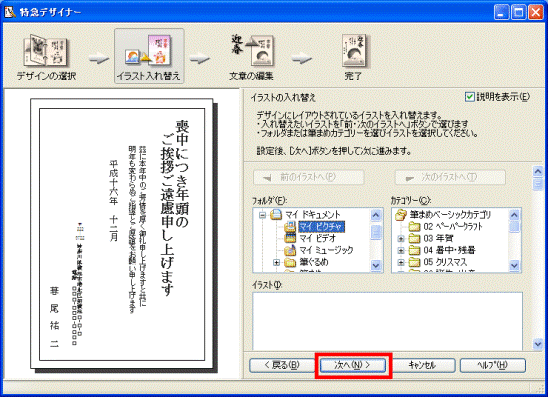Minimize the 特急デザイナー window
Screen dimensions: 548x397
pos(502,12)
